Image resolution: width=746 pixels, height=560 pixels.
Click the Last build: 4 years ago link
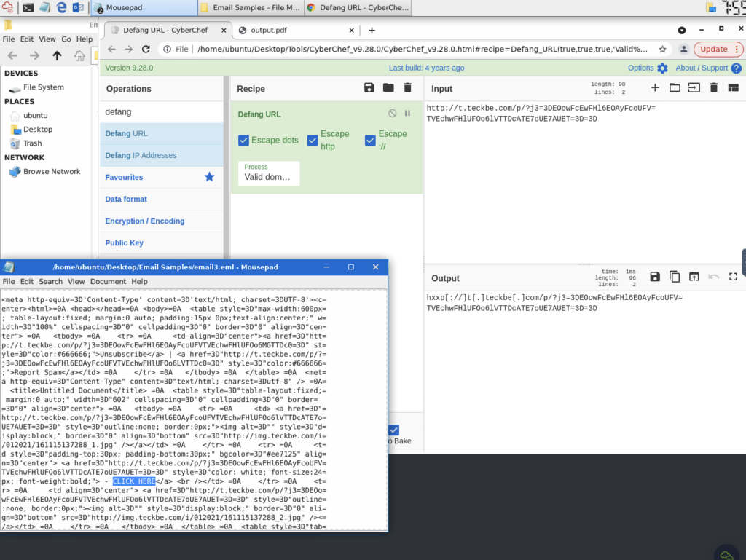(x=426, y=68)
